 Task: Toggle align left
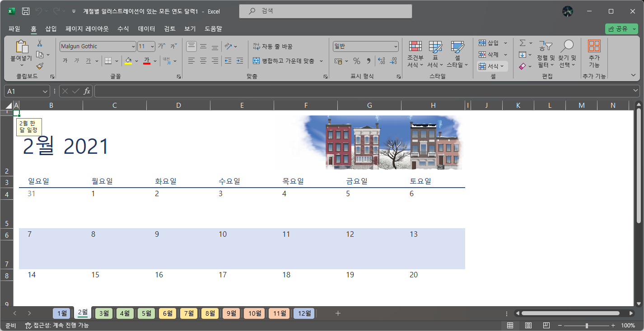coord(191,60)
